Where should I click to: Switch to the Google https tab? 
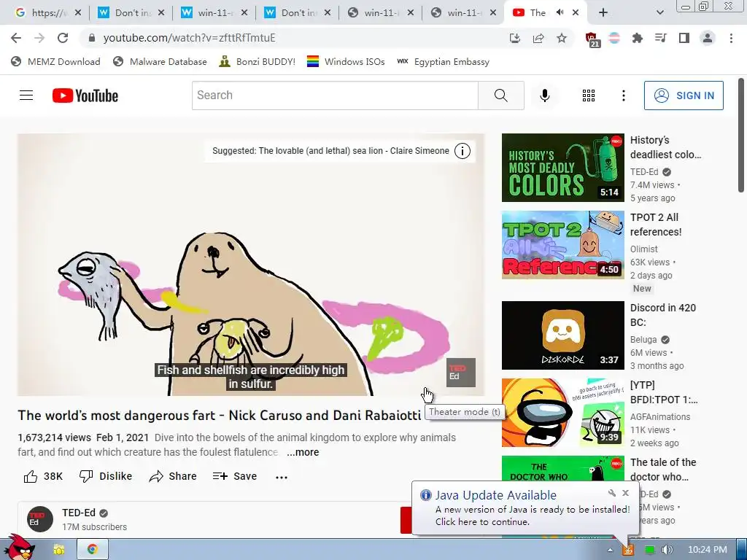47,13
